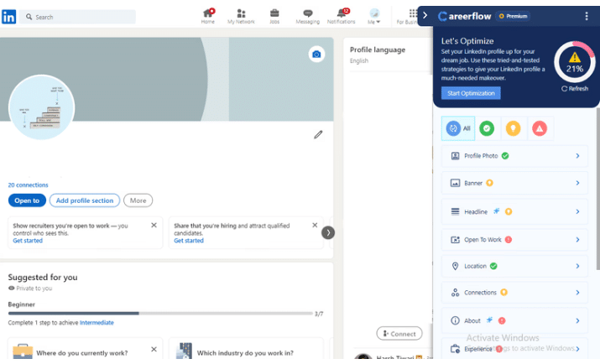Dismiss Where do you currently work card
The width and height of the screenshot is (600, 364).
[x=154, y=349]
